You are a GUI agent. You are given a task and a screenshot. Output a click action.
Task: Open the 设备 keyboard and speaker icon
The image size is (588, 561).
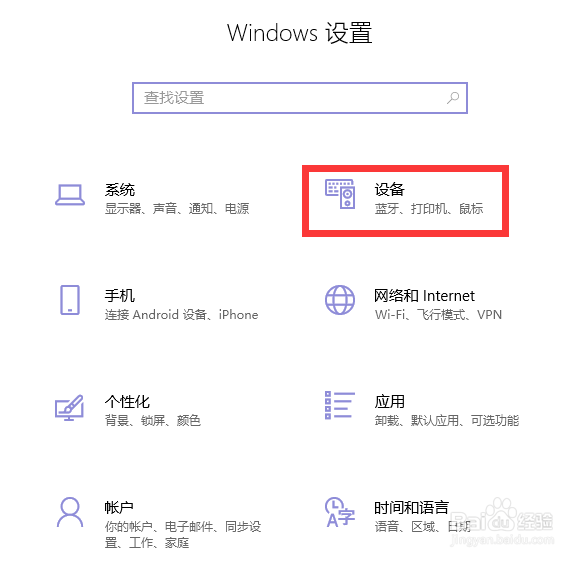[x=340, y=194]
